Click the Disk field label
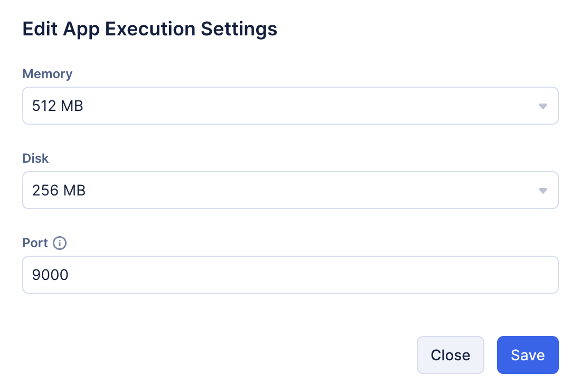The image size is (580, 392). pos(35,158)
